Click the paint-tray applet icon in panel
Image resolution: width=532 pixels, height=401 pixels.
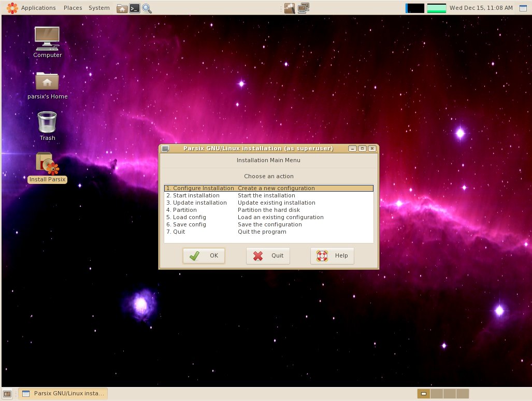point(290,8)
